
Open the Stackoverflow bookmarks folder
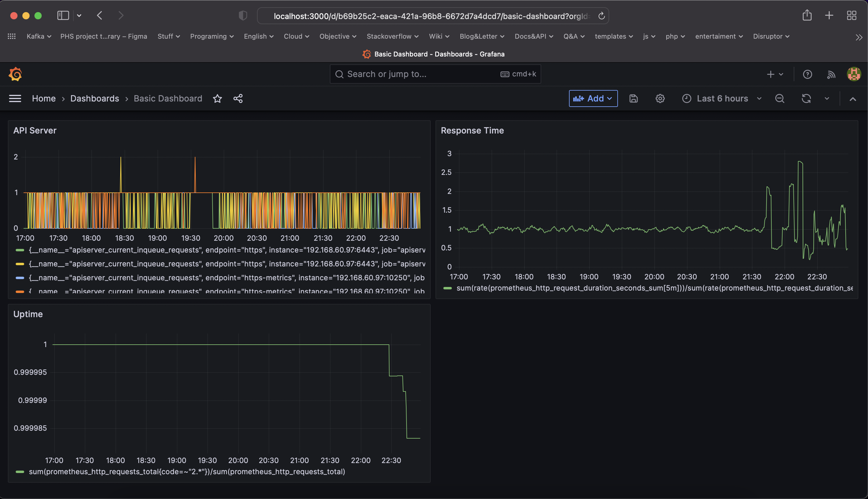coord(392,36)
